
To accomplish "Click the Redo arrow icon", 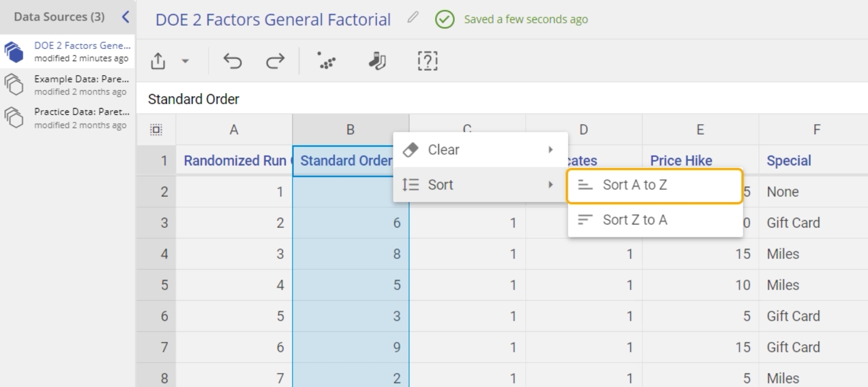I will 275,61.
